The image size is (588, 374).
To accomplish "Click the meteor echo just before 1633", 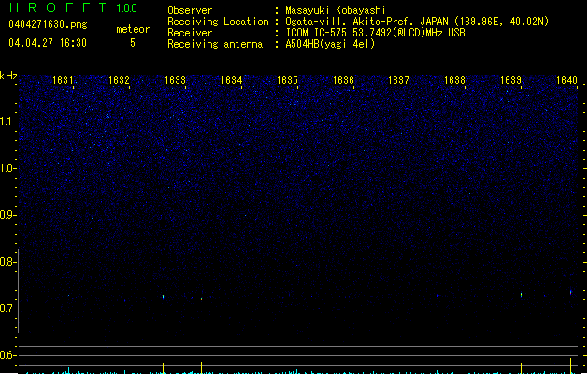I will tap(163, 296).
